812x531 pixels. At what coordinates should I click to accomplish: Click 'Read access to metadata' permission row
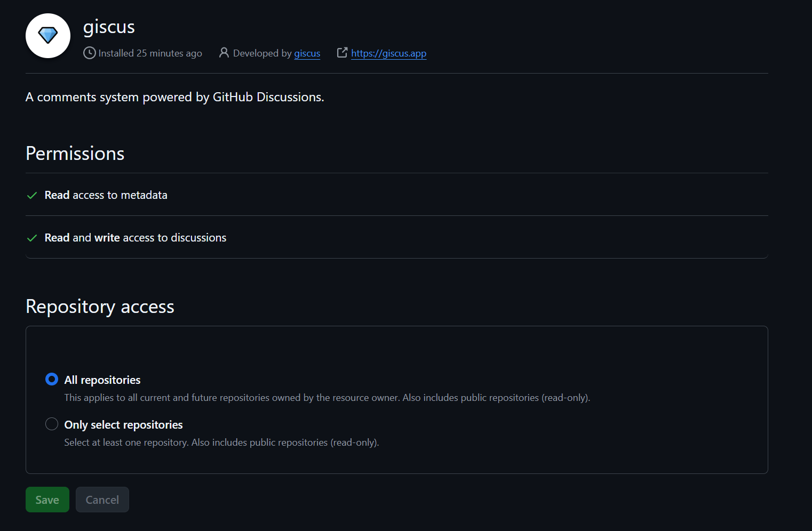click(397, 195)
